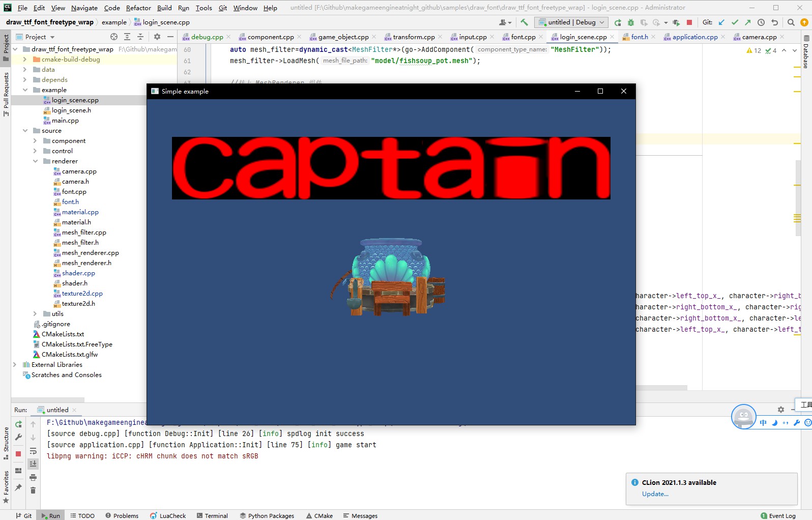The width and height of the screenshot is (812, 520).
Task: Click the Git push arrow icon
Action: [747, 22]
